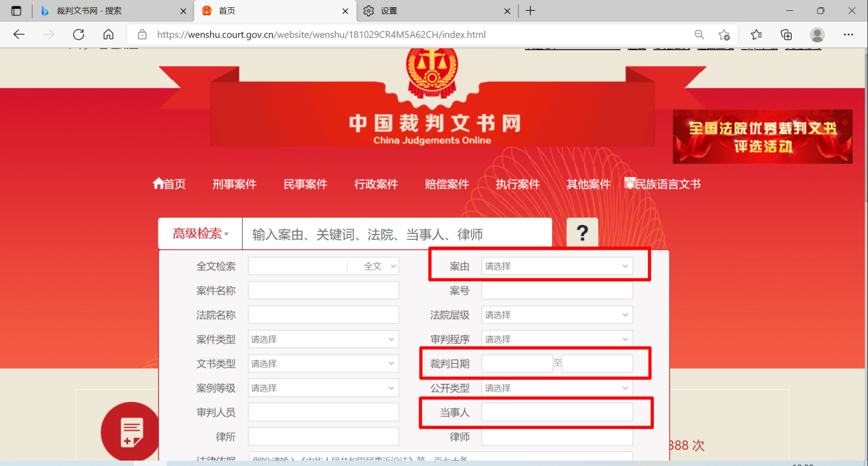Open the 高级检索 advanced search dropdown

pyautogui.click(x=200, y=232)
